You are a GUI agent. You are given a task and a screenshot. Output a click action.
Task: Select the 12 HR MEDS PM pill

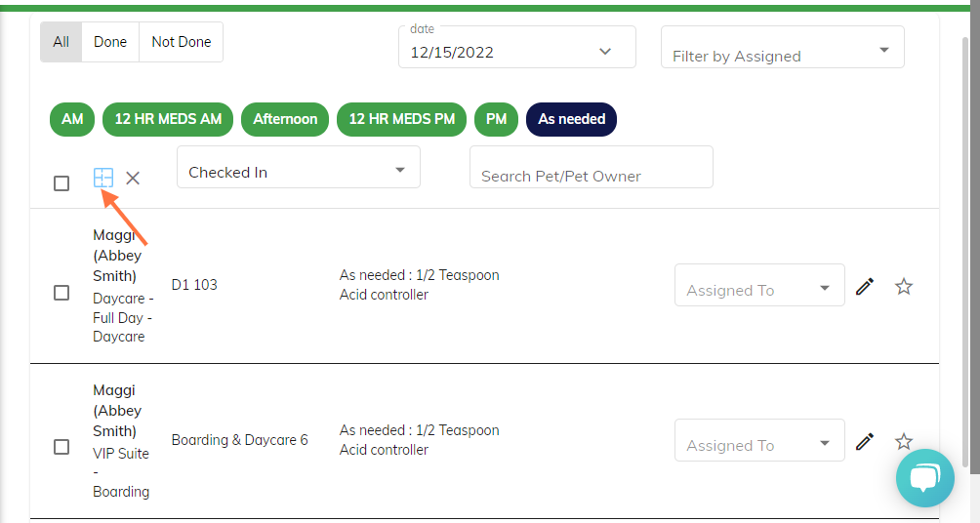click(x=402, y=119)
